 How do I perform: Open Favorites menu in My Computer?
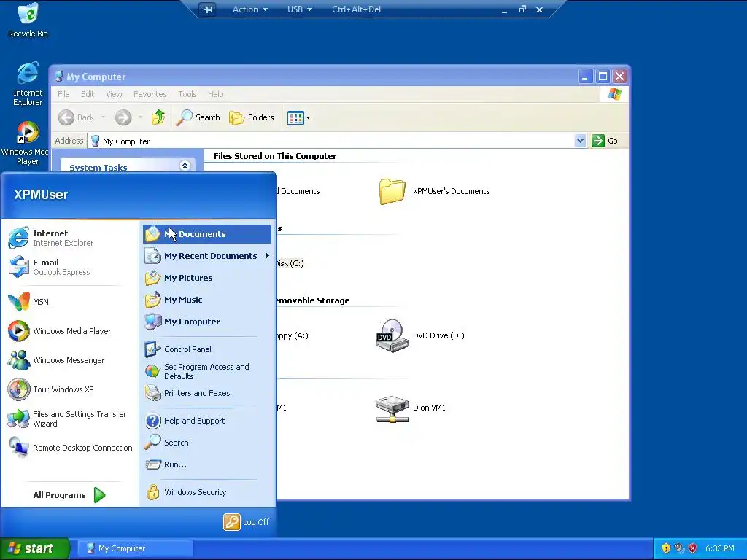pyautogui.click(x=150, y=94)
